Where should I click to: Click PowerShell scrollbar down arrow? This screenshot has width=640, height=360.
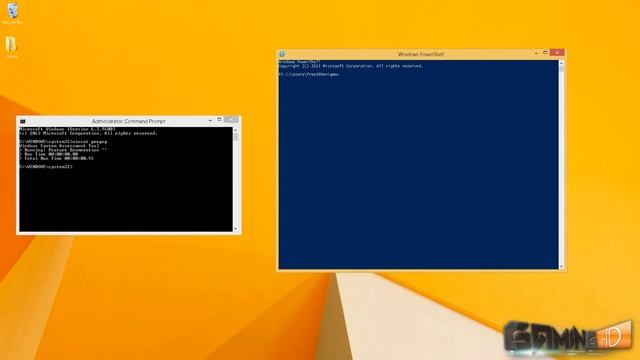[x=561, y=267]
